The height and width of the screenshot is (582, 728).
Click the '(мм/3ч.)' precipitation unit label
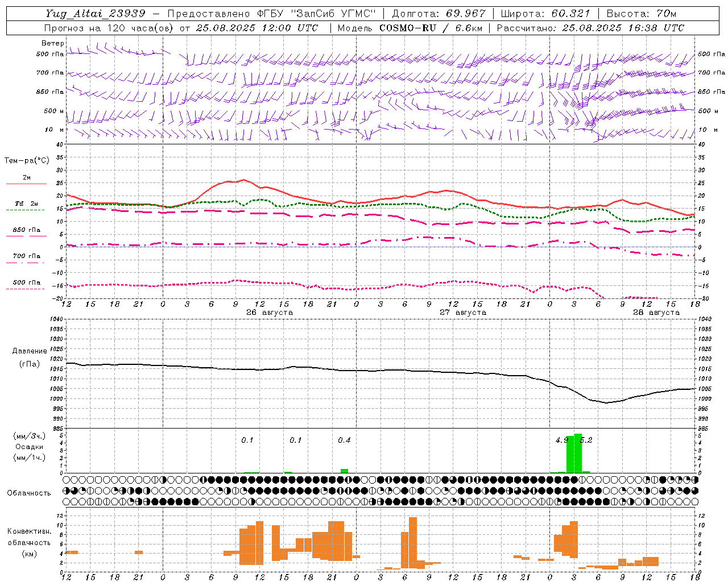[x=30, y=436]
